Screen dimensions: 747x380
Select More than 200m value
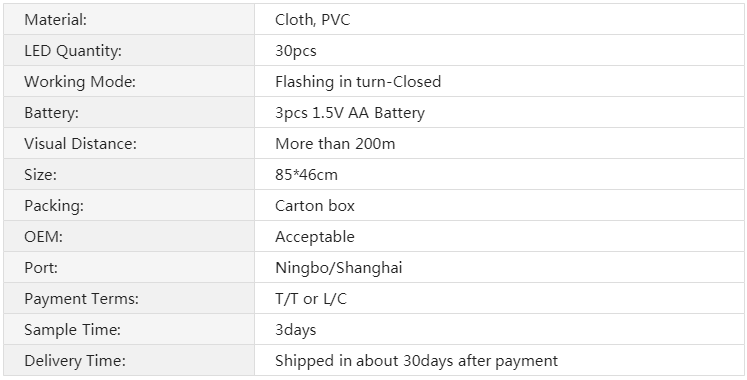(335, 143)
